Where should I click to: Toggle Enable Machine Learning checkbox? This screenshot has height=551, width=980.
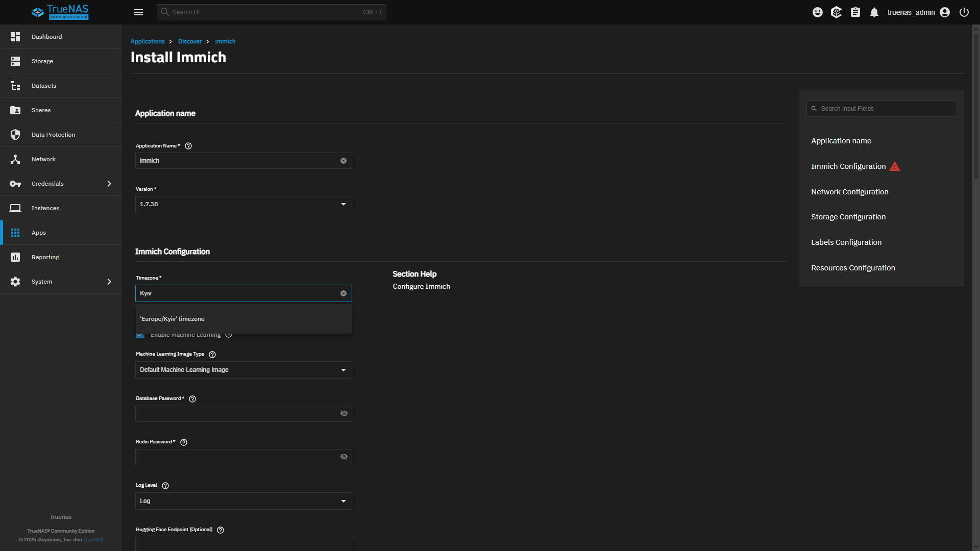tap(140, 335)
